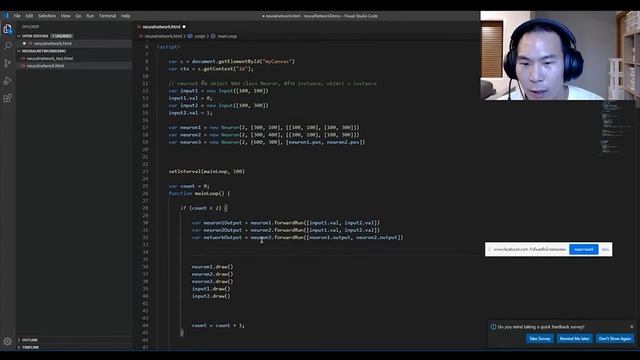
Task: Expand the Outline section
Action: click(30, 340)
